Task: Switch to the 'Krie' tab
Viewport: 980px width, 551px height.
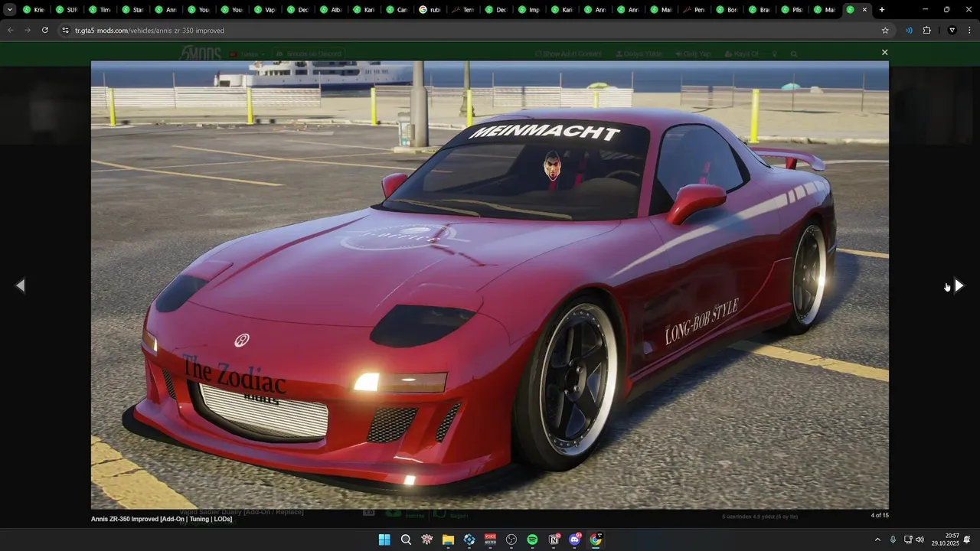Action: coord(34,10)
